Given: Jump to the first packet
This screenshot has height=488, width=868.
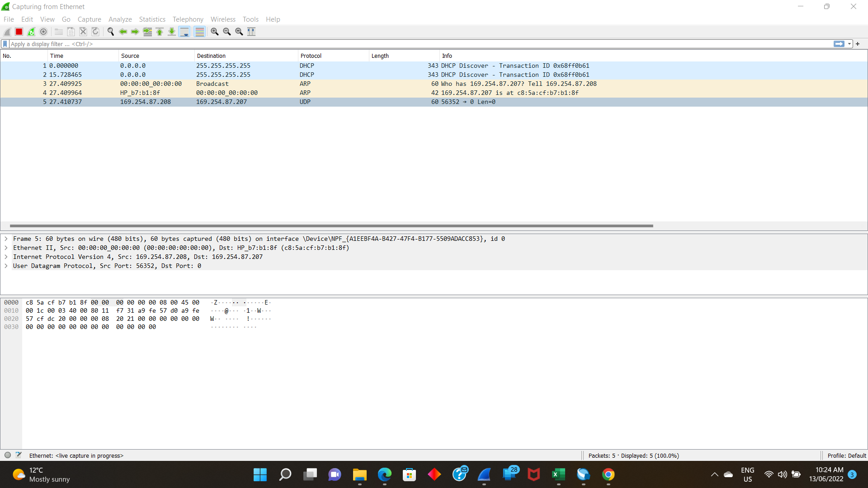Looking at the screenshot, I should (160, 32).
